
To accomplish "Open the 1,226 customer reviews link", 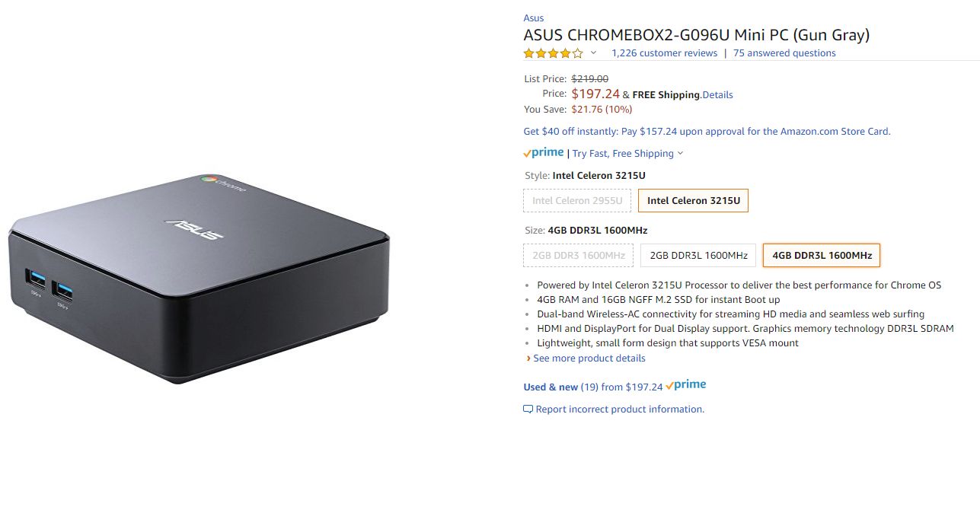I will 664,53.
